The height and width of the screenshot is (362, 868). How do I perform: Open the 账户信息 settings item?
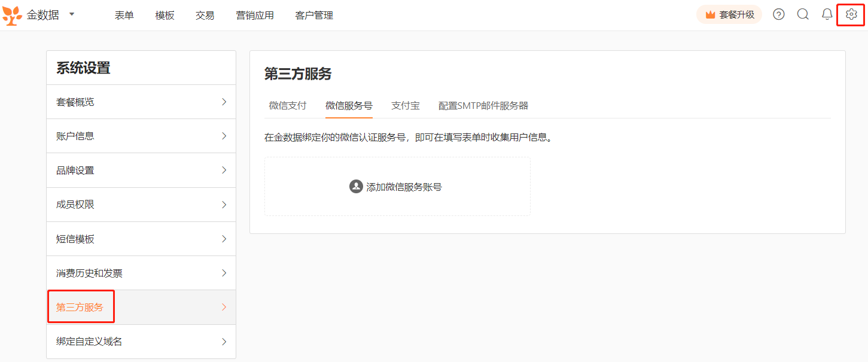tap(141, 136)
